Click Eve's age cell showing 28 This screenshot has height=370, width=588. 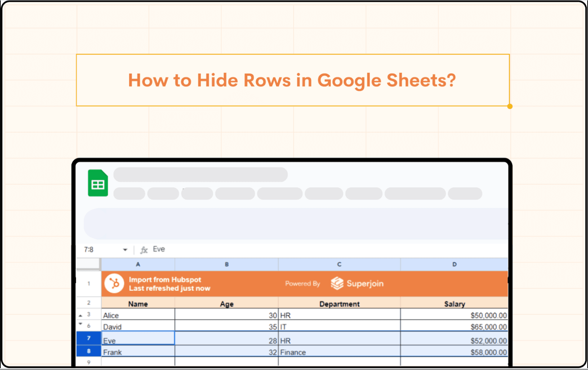[227, 339]
